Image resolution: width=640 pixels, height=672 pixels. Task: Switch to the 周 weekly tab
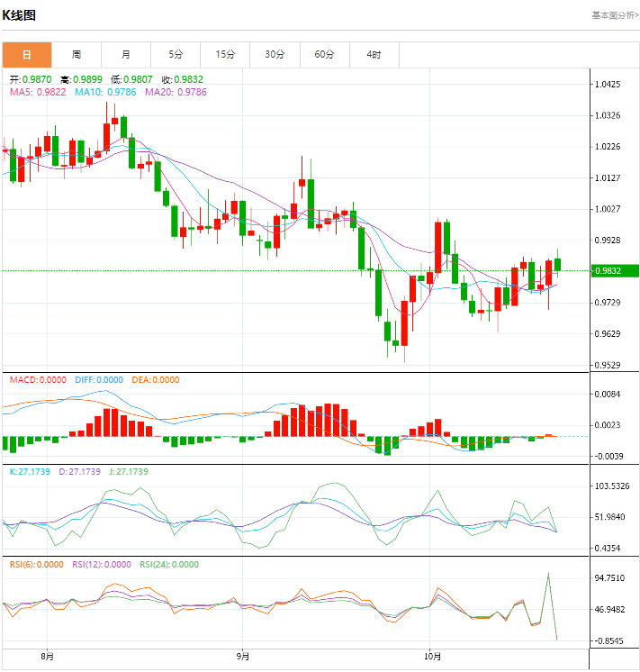[77, 55]
